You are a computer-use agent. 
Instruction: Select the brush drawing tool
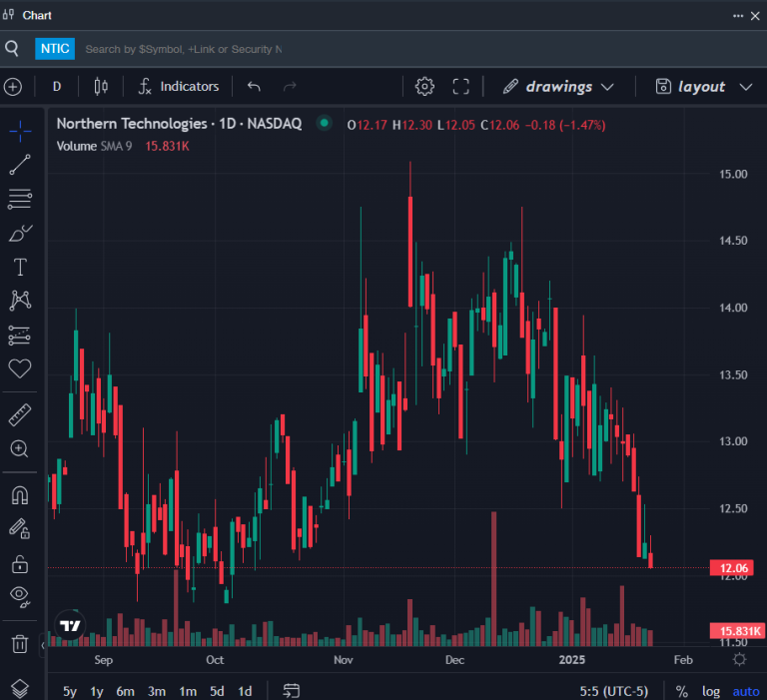pos(20,234)
